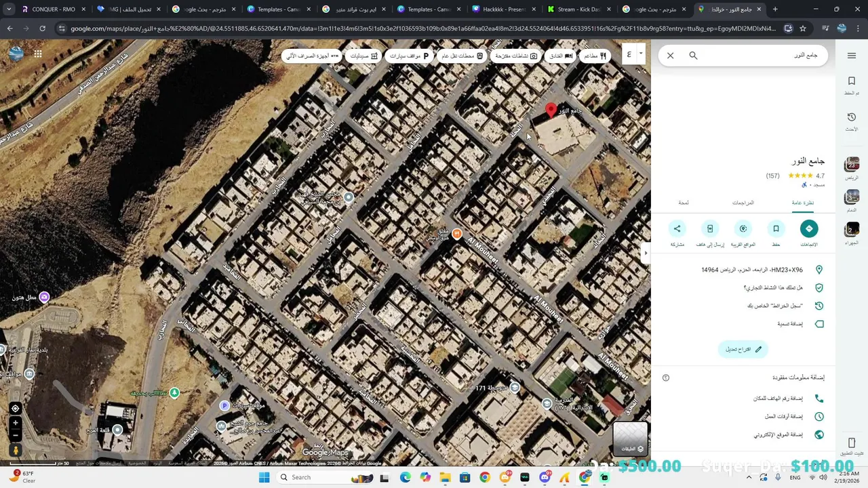The height and width of the screenshot is (488, 868).
Task: Select the Parking (مواقف سيارات) chip
Action: [x=409, y=56]
